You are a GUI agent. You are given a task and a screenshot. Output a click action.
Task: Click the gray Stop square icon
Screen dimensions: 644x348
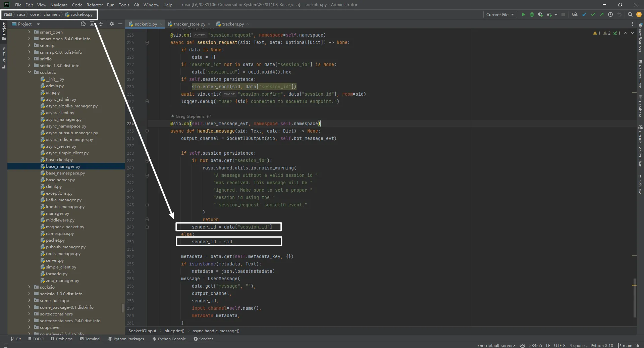tap(563, 14)
